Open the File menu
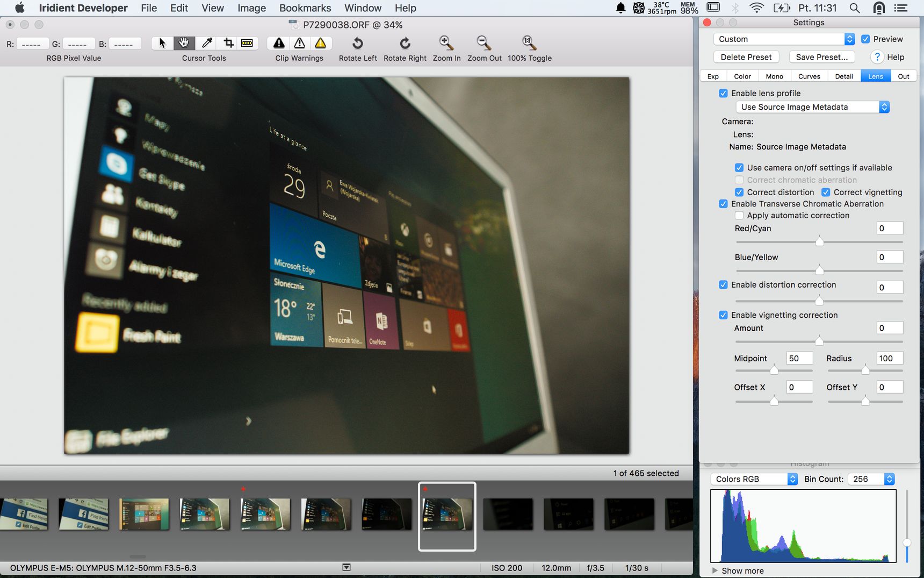 pos(149,8)
